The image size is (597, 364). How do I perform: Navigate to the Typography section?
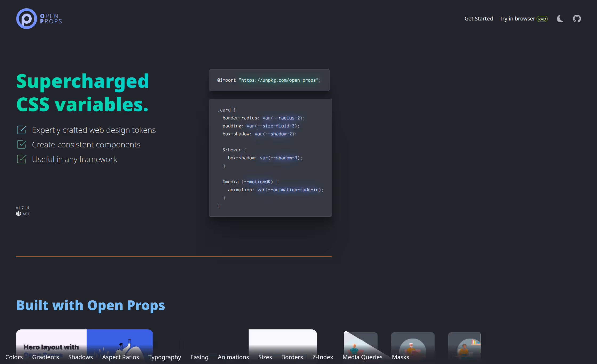(164, 357)
